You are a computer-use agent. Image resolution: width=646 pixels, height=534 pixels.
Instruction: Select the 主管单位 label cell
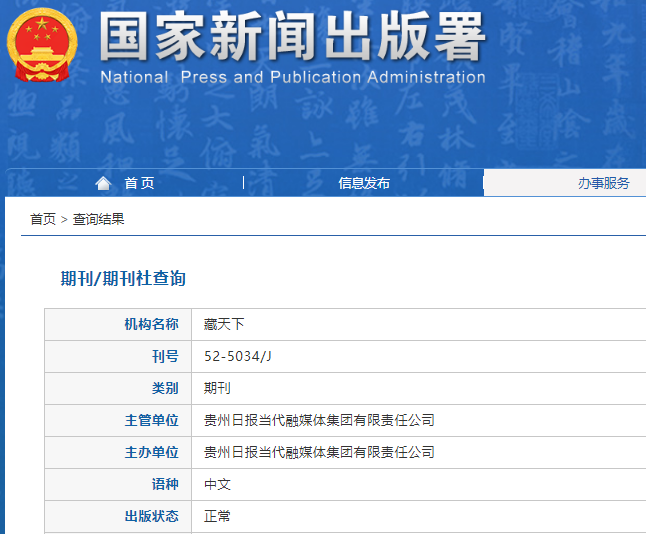pos(118,420)
